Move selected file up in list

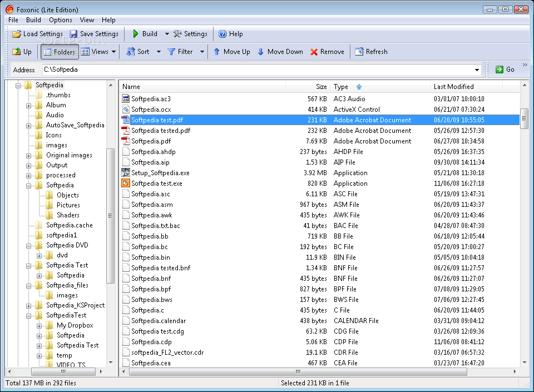coord(231,52)
